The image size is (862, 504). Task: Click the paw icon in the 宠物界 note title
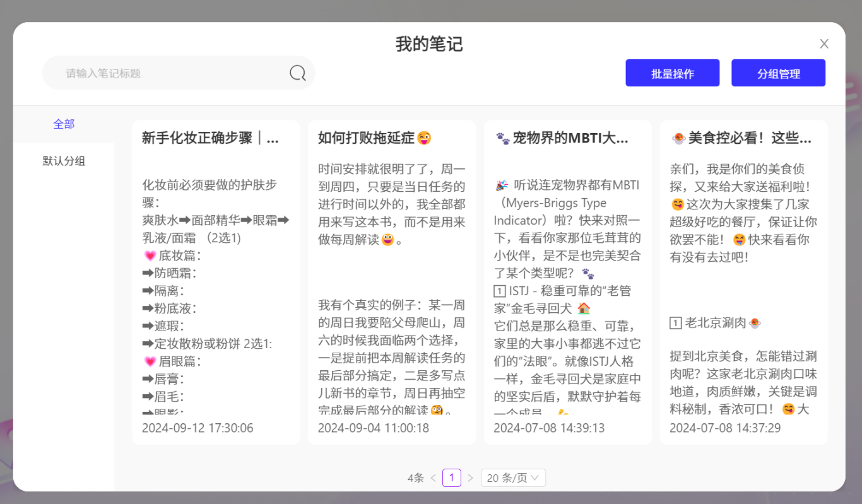(x=502, y=138)
